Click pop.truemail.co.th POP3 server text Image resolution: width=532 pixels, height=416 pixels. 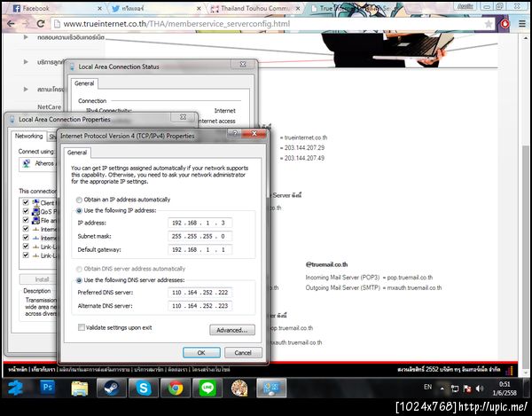point(410,278)
